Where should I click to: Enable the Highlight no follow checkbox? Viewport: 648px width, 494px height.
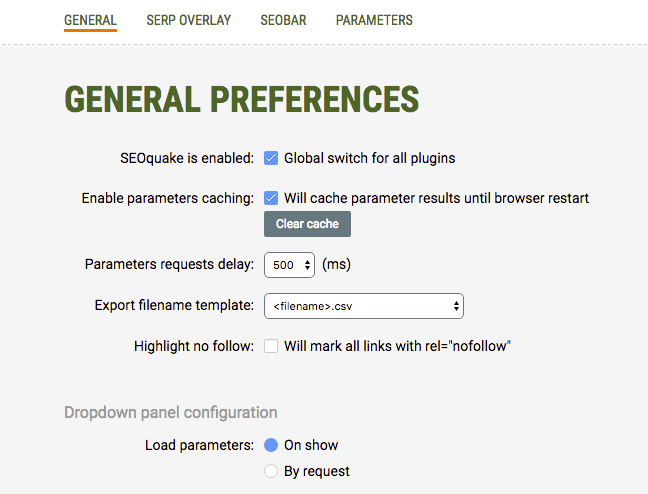pos(271,346)
